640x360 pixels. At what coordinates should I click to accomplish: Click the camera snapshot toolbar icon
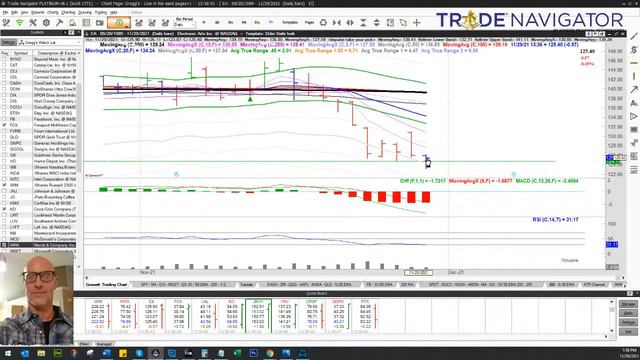point(99,23)
